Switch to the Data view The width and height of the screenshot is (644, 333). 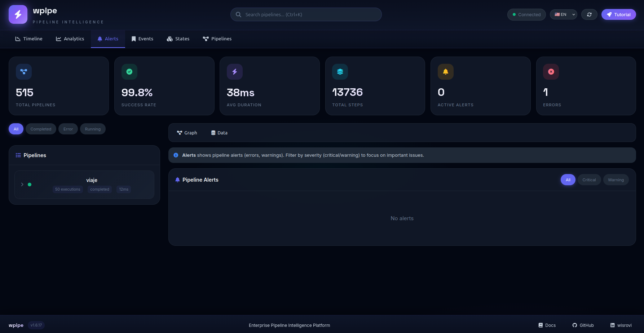(x=219, y=133)
